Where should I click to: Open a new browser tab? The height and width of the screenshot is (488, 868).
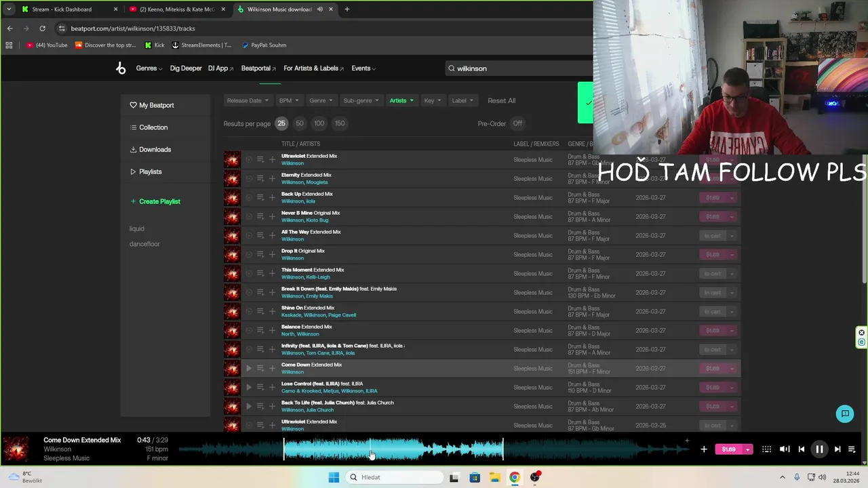pyautogui.click(x=347, y=9)
